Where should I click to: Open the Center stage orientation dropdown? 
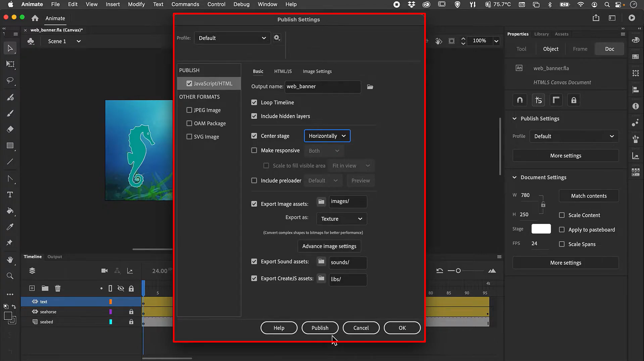tap(327, 136)
